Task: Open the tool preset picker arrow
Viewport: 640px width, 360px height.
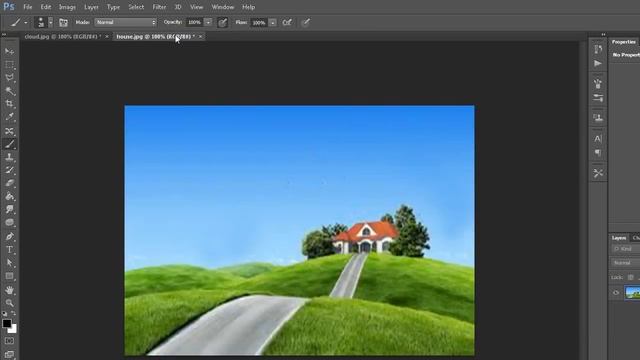Action: (x=25, y=22)
